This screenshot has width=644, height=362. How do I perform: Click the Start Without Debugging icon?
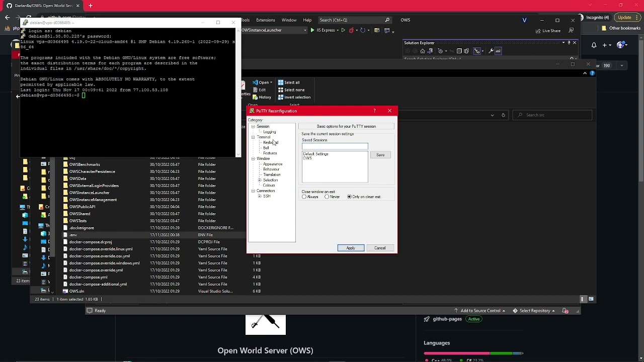coord(343,30)
